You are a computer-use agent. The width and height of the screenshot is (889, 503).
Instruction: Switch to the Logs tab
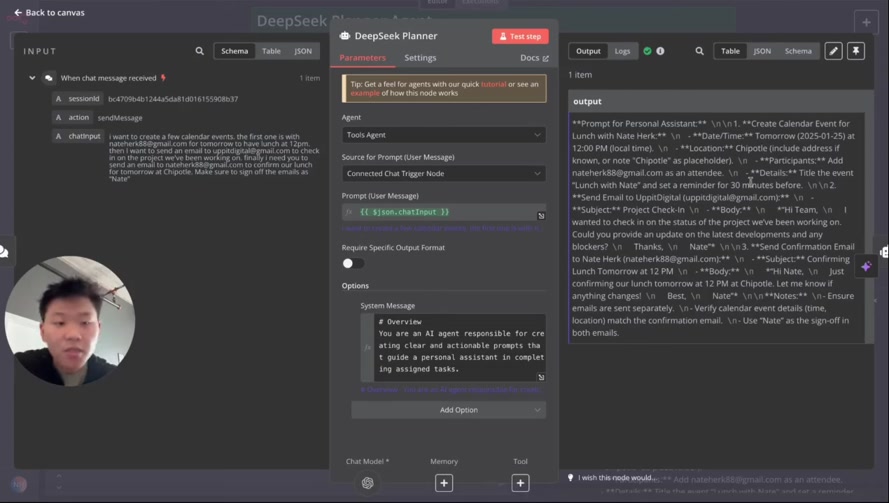[622, 51]
